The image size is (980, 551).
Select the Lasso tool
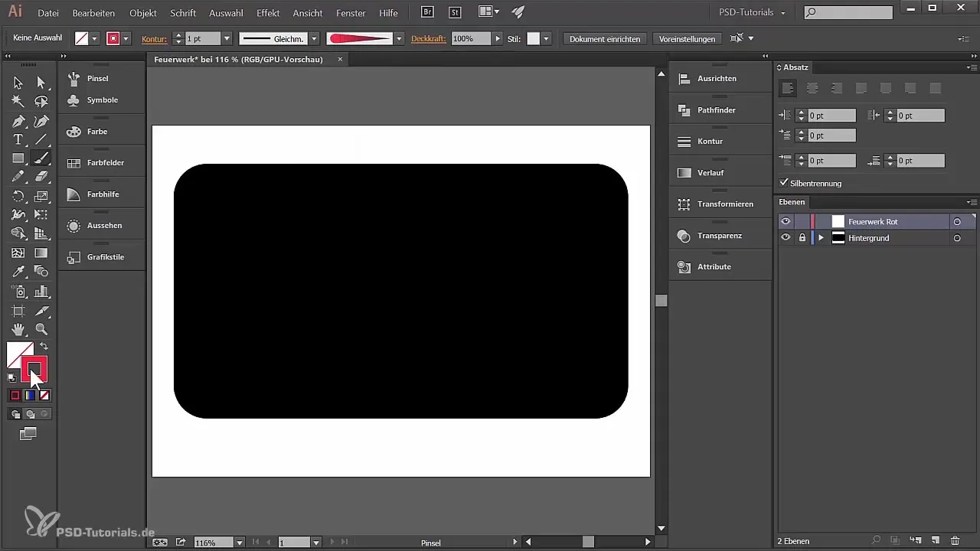tap(41, 101)
